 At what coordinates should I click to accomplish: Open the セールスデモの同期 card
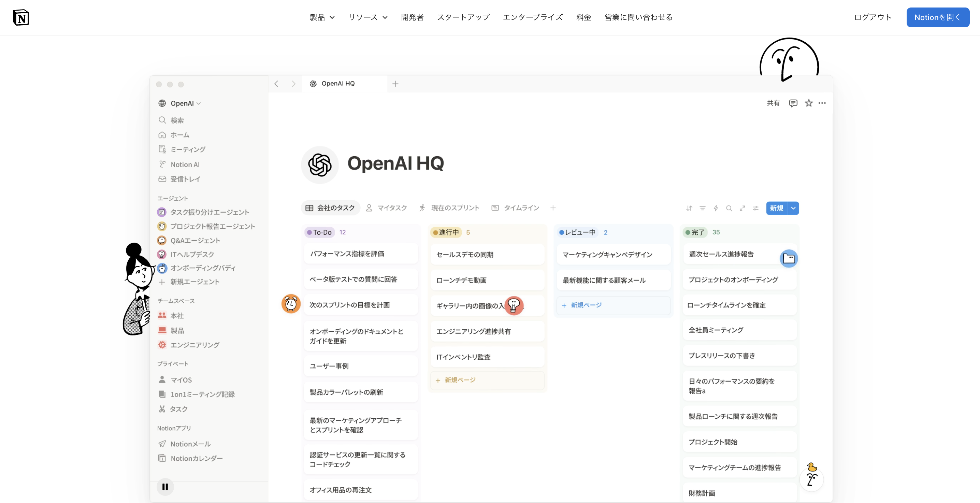pos(487,255)
